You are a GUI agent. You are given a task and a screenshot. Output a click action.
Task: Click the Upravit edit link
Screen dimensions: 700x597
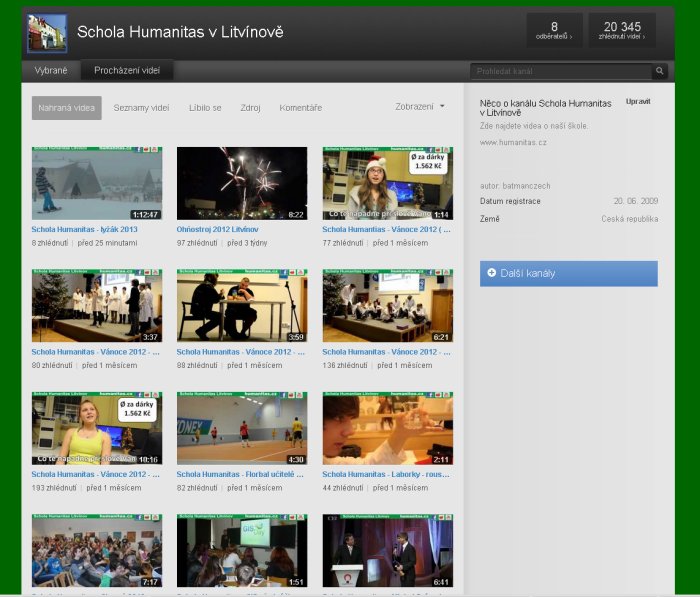[637, 101]
